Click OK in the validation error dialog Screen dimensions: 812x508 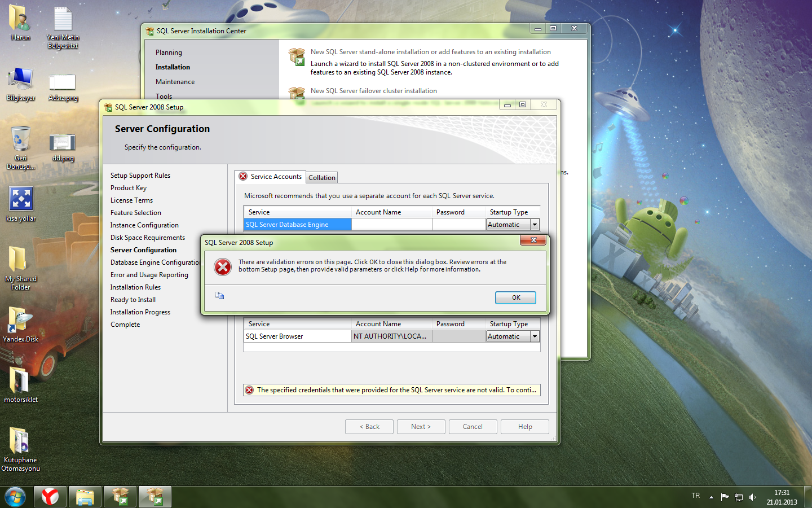515,297
